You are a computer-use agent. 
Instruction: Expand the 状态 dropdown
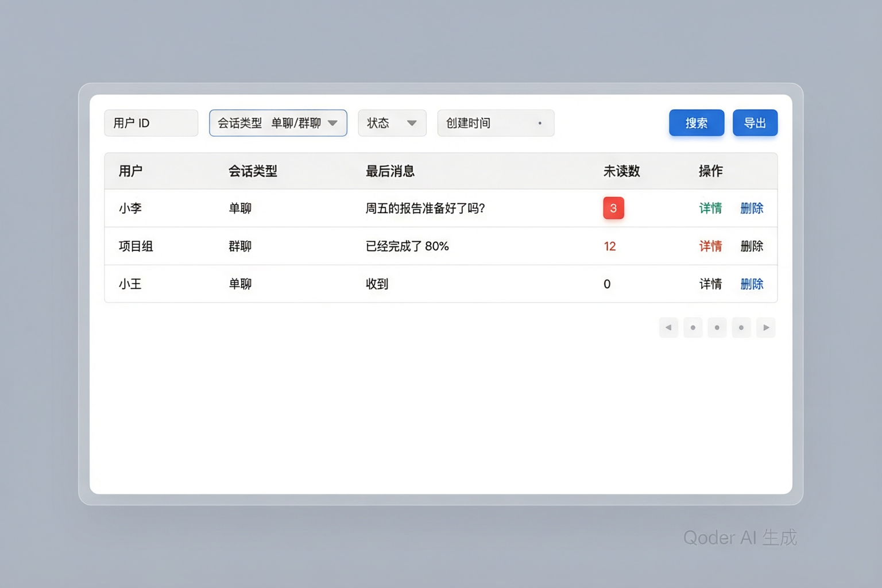tap(392, 123)
